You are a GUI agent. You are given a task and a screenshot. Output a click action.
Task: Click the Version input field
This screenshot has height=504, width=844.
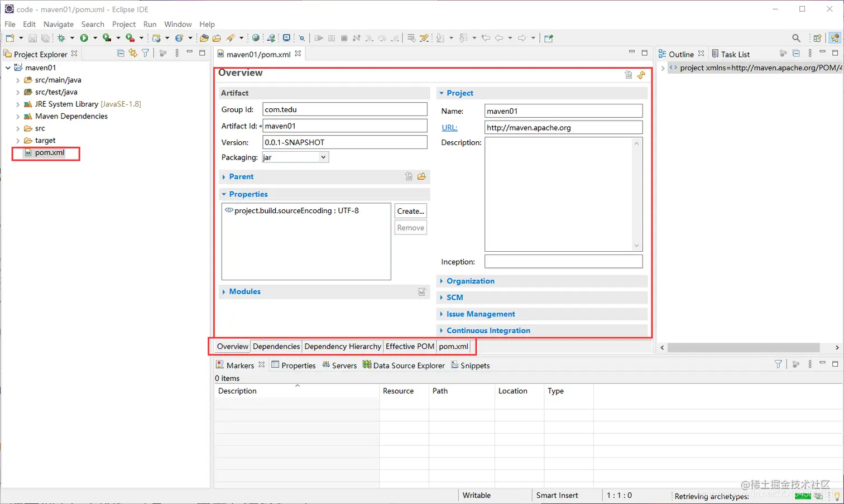point(345,142)
